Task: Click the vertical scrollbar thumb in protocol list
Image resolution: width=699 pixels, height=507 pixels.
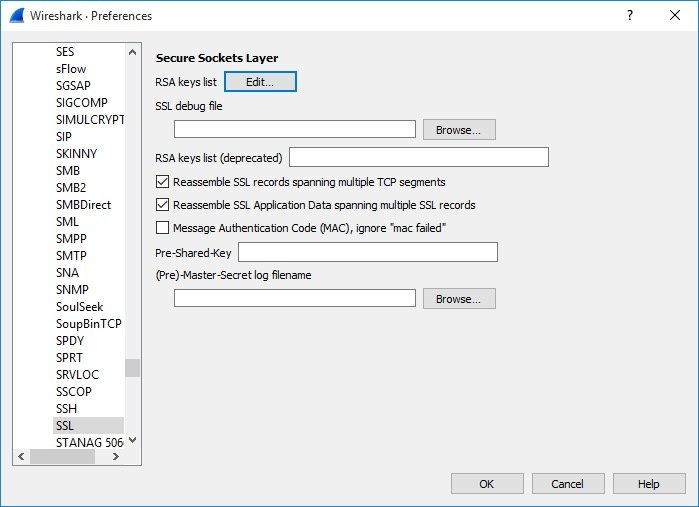Action: coord(132,368)
